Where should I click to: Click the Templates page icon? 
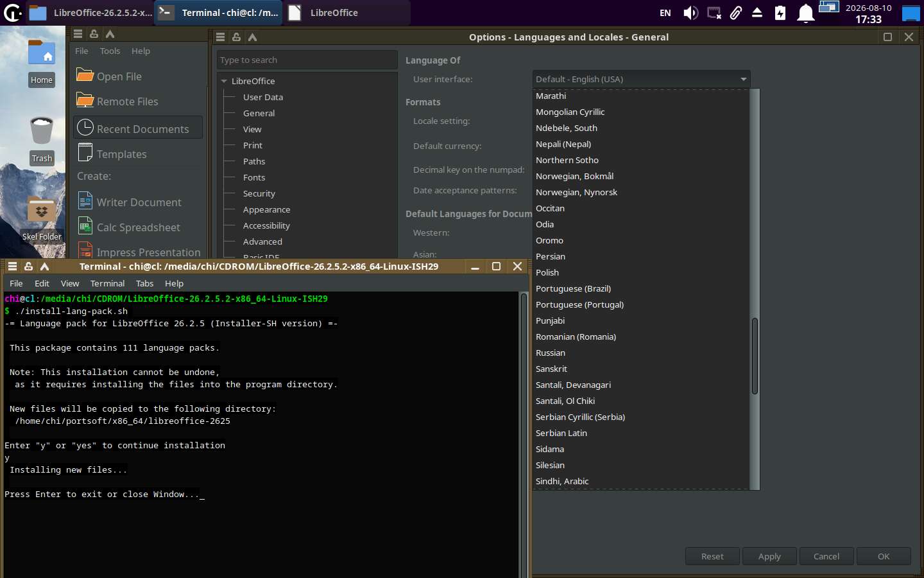pyautogui.click(x=85, y=153)
